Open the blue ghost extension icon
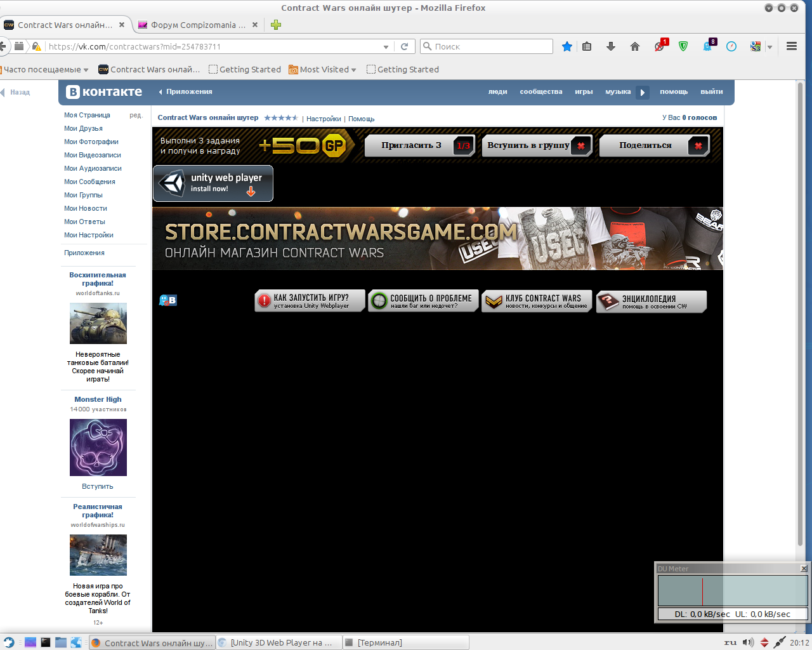This screenshot has width=812, height=650. [x=708, y=46]
